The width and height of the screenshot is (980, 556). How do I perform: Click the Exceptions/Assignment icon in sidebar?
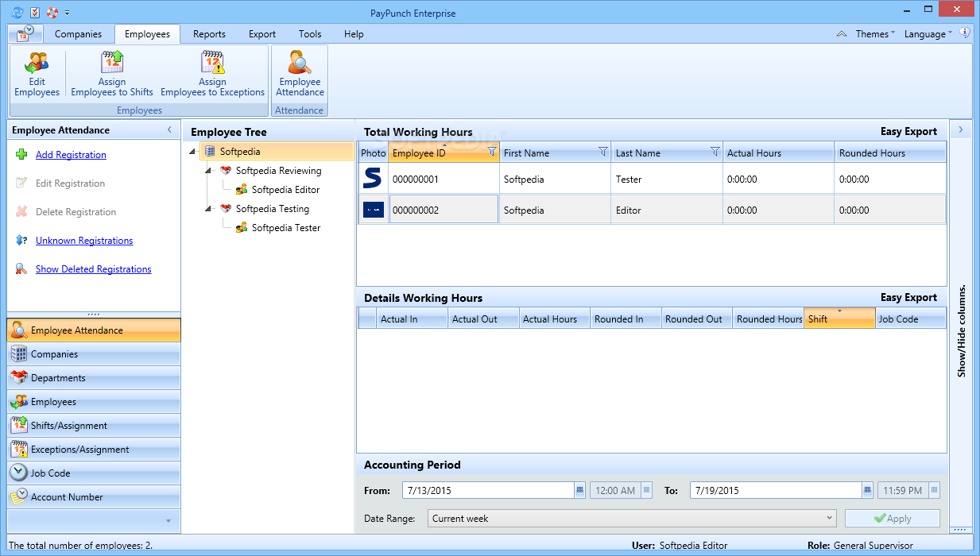point(19,449)
